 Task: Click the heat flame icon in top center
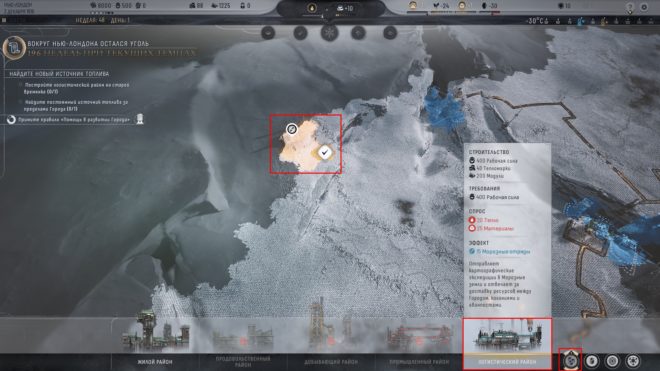click(312, 8)
